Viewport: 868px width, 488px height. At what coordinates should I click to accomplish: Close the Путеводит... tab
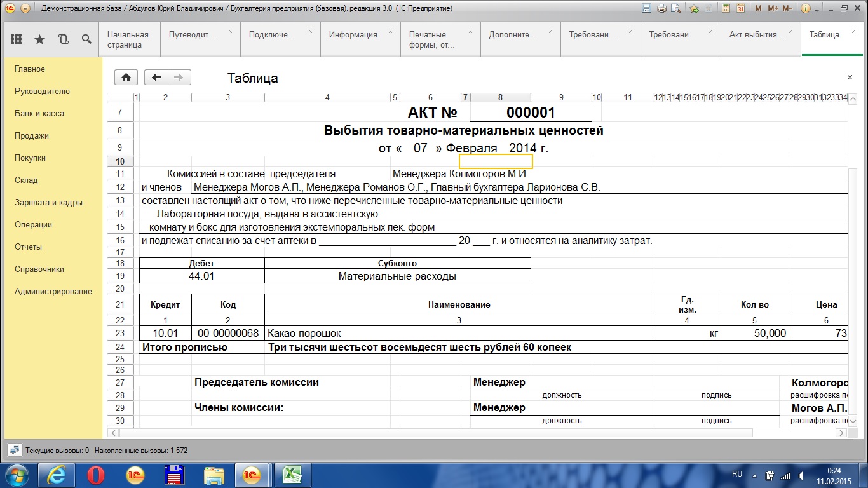click(x=230, y=31)
